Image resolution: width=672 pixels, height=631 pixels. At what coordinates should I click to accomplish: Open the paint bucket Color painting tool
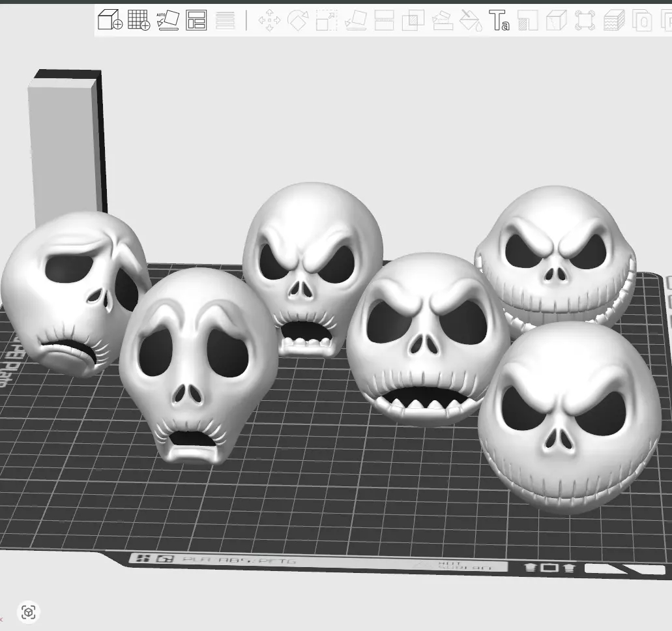point(471,20)
